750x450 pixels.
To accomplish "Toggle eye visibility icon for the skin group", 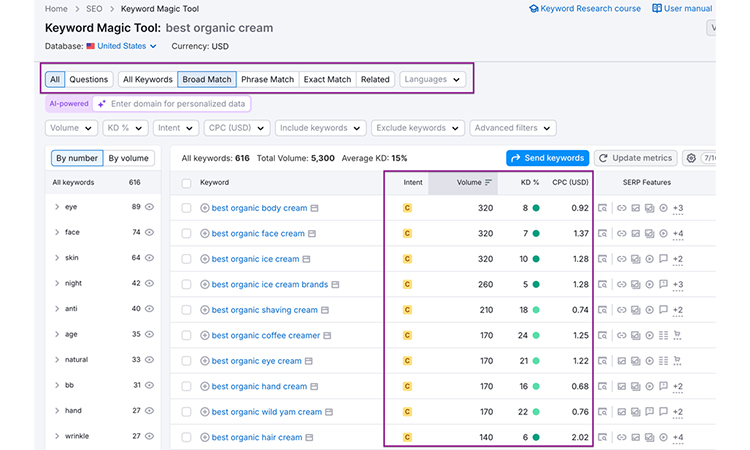I will (x=150, y=258).
